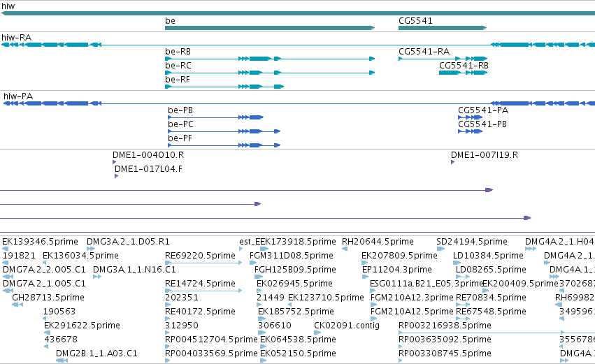This screenshot has height=364, width=595.
Task: Click the 436678 feature label
Action: (x=61, y=340)
